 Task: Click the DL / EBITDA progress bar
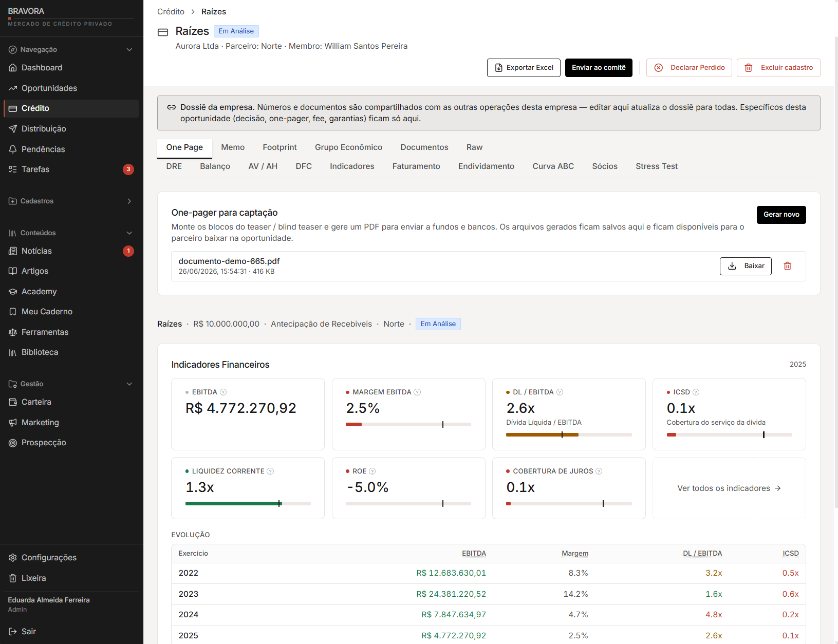(569, 435)
